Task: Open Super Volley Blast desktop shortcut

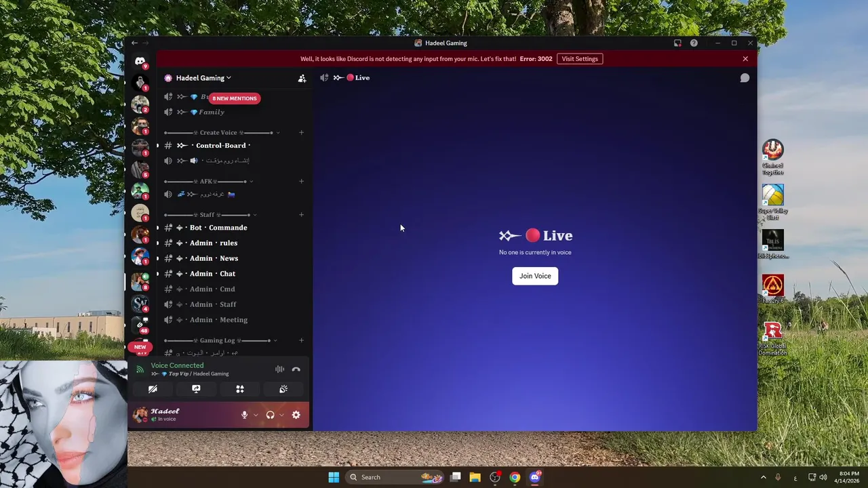Action: 772,202
